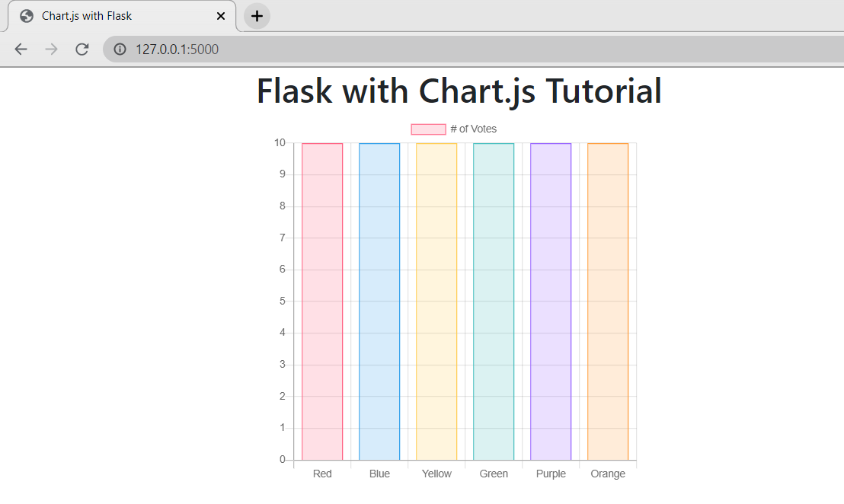This screenshot has height=504, width=844.
Task: Click the Flask with Chart.js Tutorial heading
Action: pos(459,91)
